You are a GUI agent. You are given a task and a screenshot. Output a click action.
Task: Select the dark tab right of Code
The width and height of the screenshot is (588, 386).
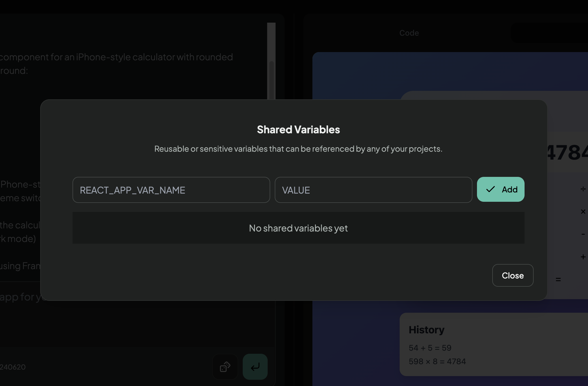549,33
